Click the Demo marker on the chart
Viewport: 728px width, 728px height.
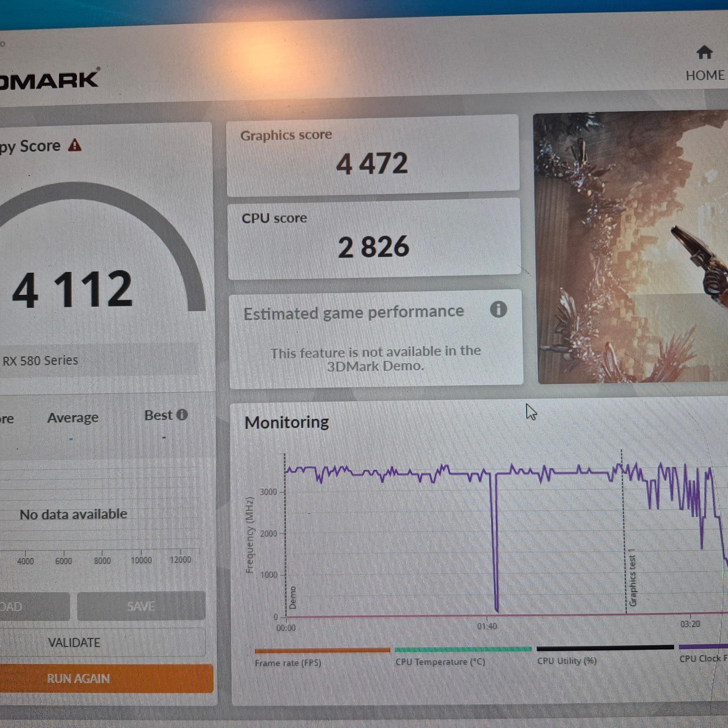[293, 598]
